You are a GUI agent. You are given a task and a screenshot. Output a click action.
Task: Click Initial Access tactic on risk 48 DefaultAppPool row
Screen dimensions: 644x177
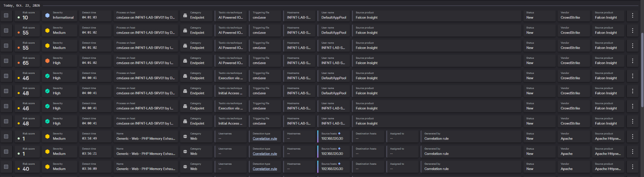tap(230, 93)
